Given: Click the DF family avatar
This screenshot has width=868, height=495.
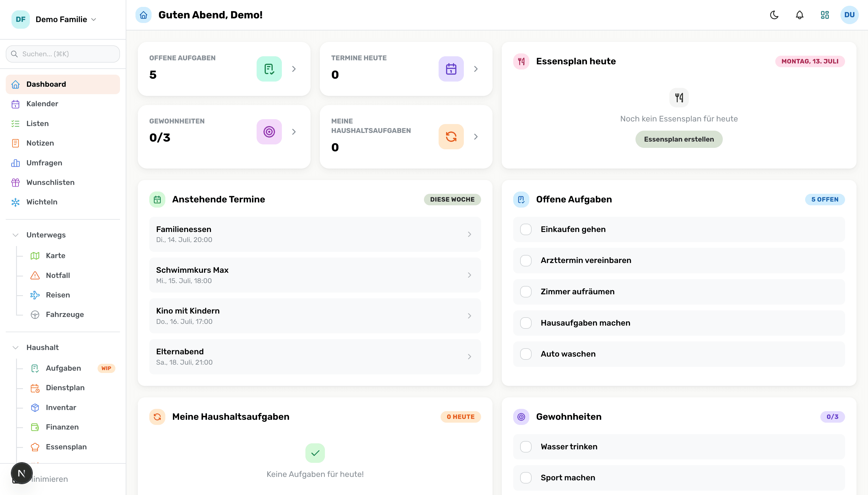Looking at the screenshot, I should [x=20, y=19].
